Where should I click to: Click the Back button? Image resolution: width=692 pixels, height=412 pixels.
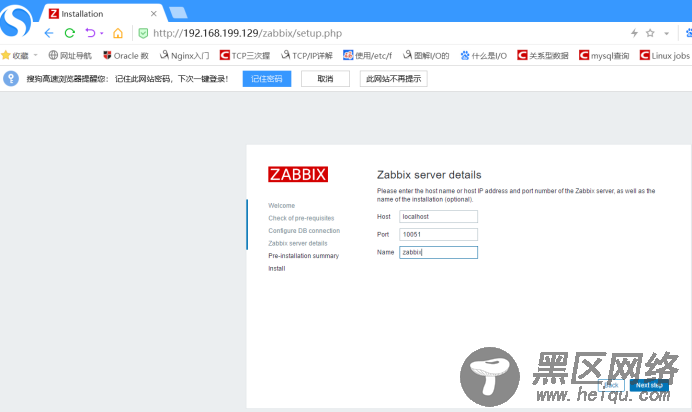[611, 385]
